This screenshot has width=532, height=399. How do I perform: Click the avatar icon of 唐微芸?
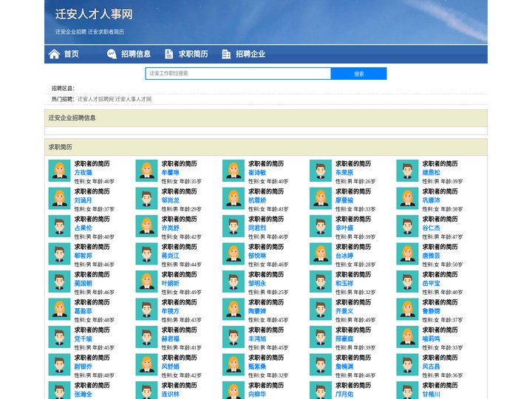click(x=407, y=253)
